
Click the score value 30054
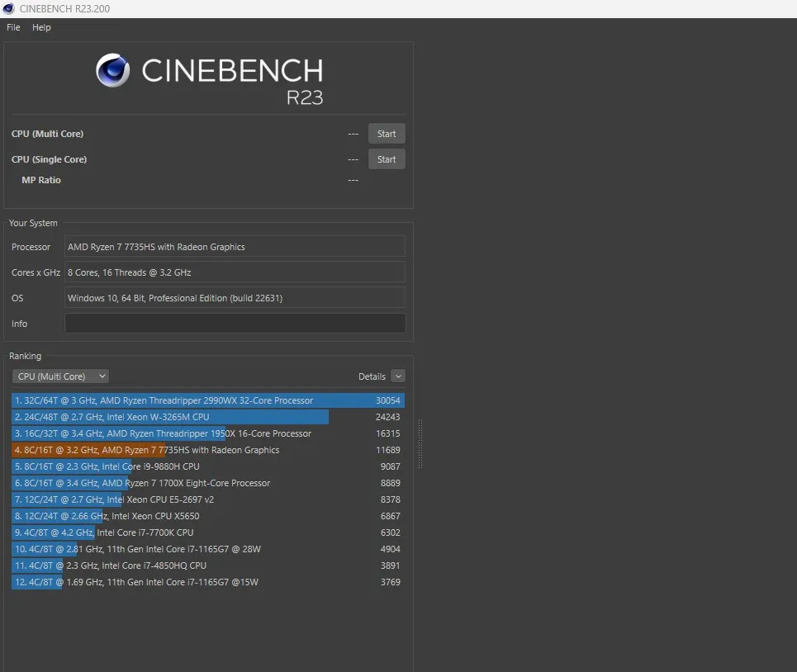[388, 400]
